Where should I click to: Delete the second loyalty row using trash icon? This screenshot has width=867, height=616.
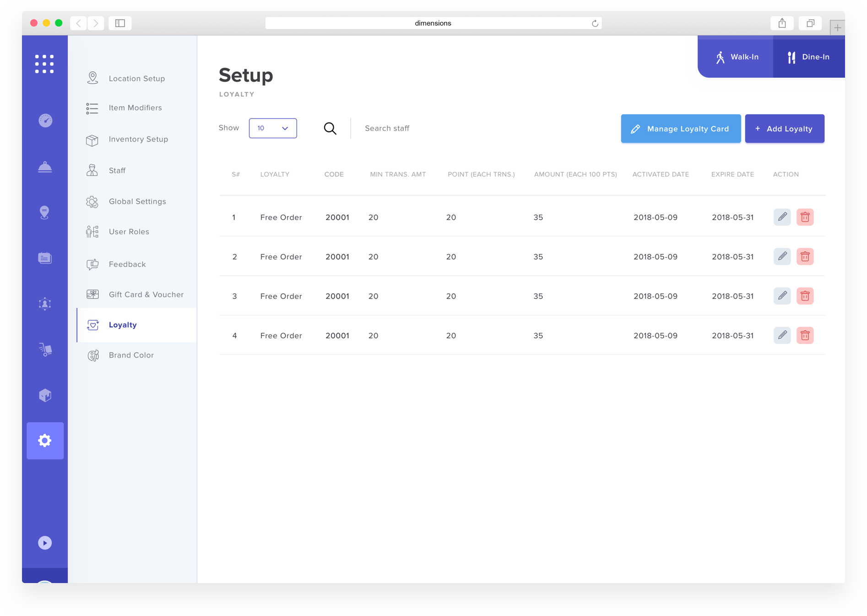(805, 257)
